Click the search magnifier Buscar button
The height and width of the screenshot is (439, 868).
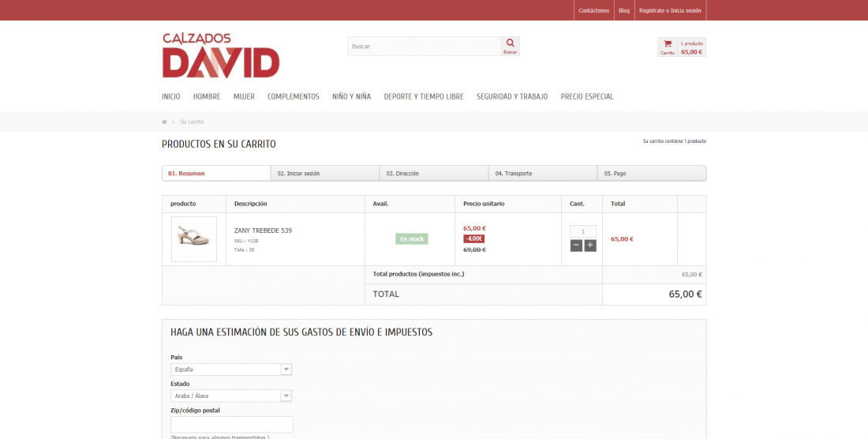tap(510, 46)
